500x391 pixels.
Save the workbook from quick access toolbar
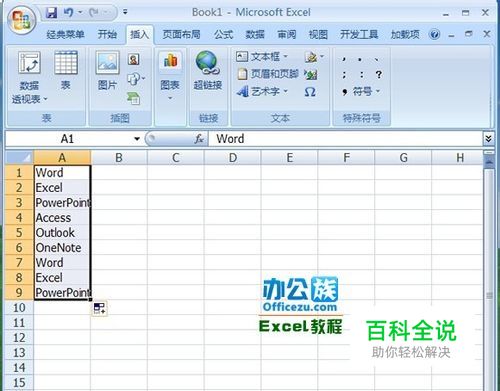[51, 13]
